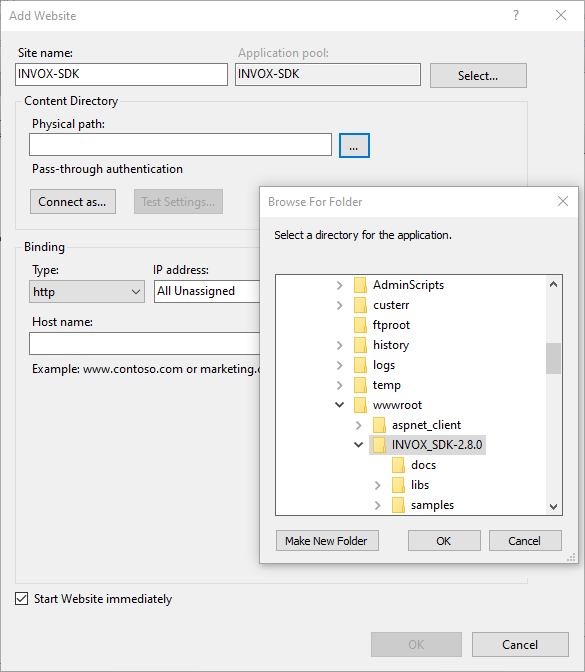This screenshot has height=672, width=585.
Task: Select the ftproot folder icon
Action: click(x=360, y=325)
